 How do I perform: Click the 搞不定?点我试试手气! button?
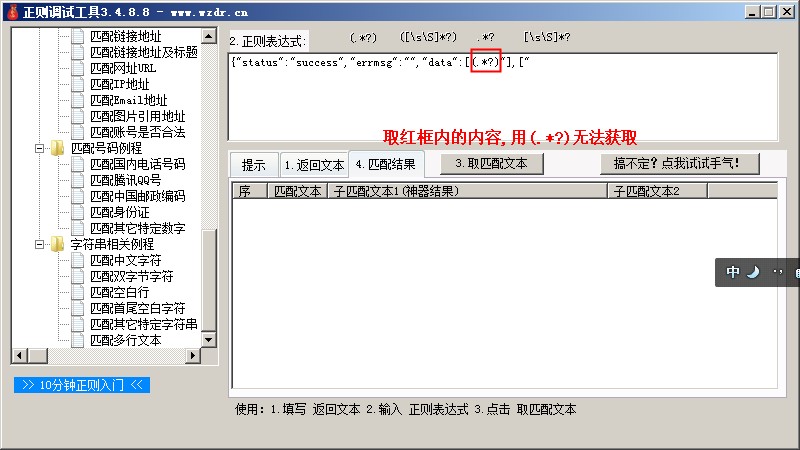click(680, 164)
